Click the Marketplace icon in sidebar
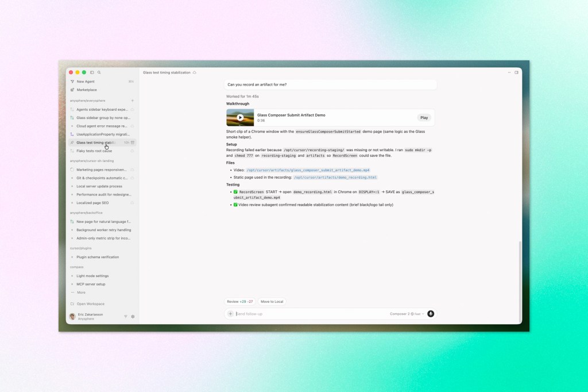The width and height of the screenshot is (588, 392). click(x=72, y=90)
